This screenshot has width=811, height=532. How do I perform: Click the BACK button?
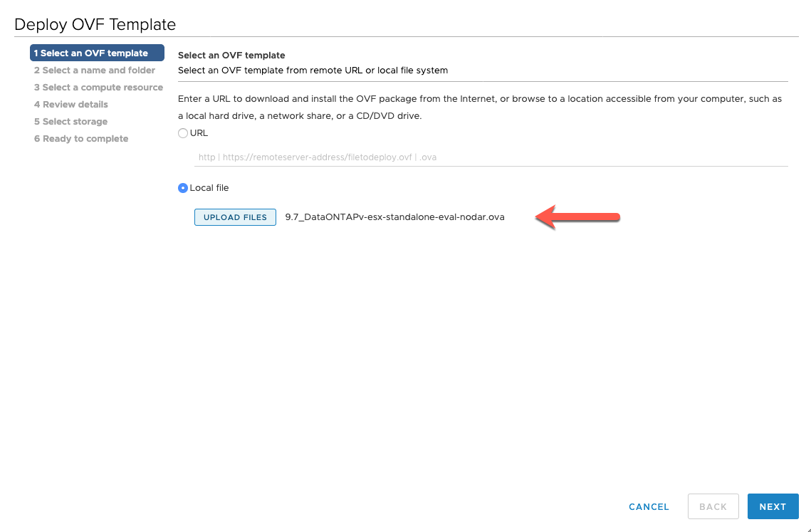tap(713, 506)
